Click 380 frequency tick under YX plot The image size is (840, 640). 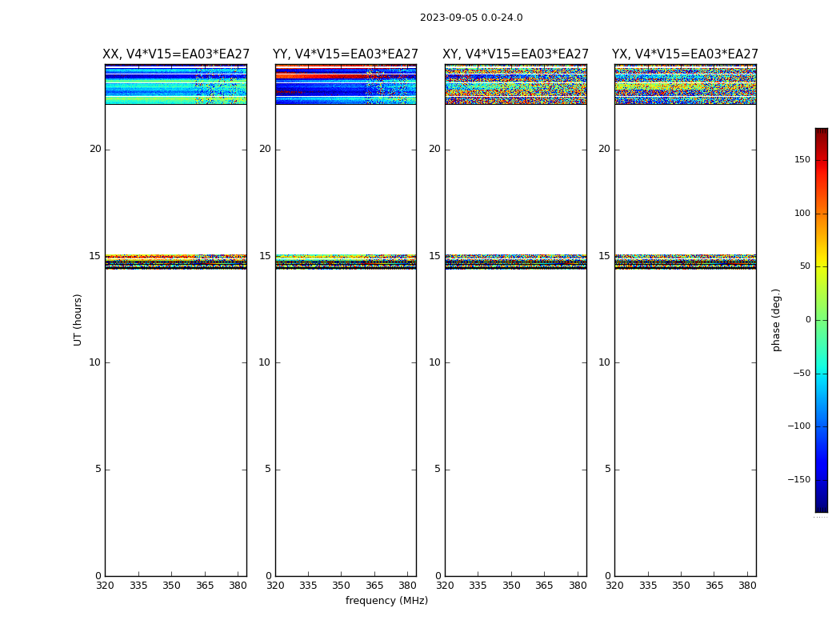(747, 586)
